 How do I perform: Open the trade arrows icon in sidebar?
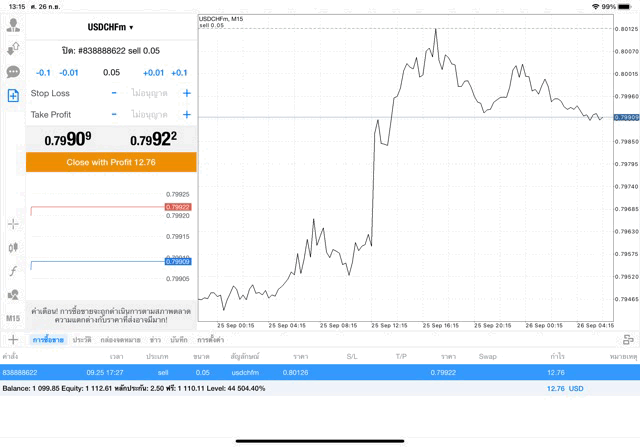14,48
